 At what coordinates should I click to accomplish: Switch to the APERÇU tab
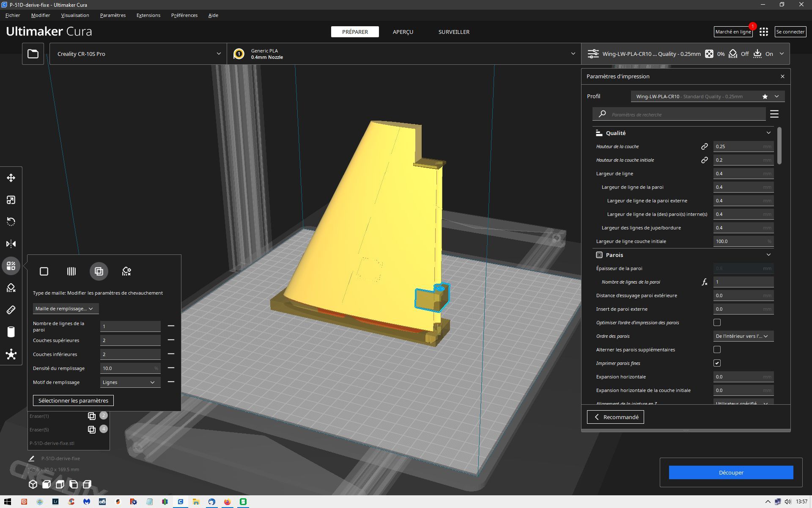pyautogui.click(x=403, y=32)
